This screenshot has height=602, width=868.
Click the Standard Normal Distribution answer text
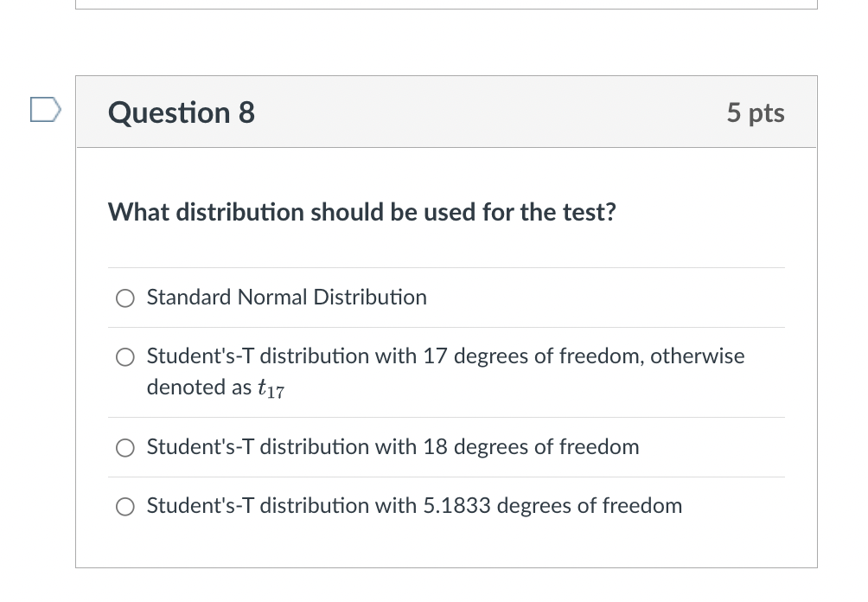point(286,298)
